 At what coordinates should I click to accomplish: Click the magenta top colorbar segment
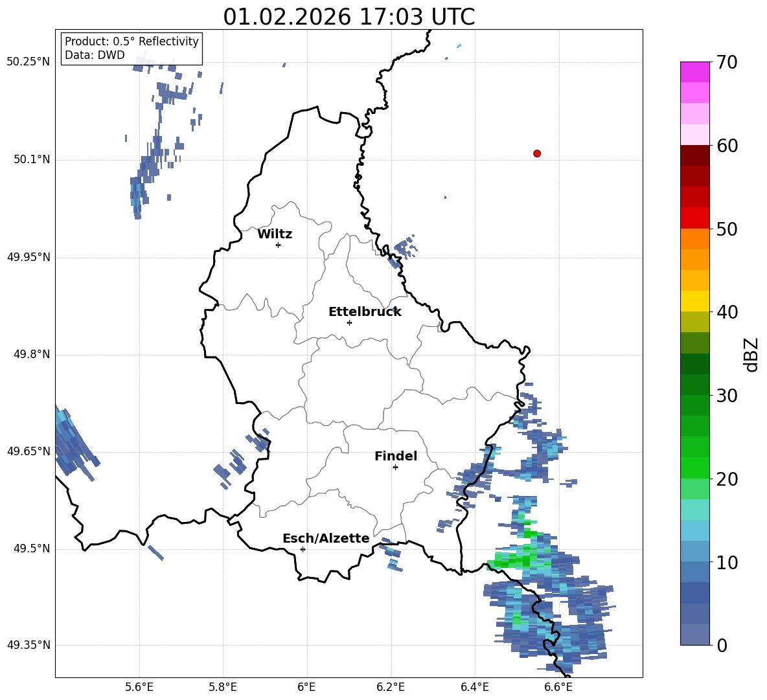point(694,72)
